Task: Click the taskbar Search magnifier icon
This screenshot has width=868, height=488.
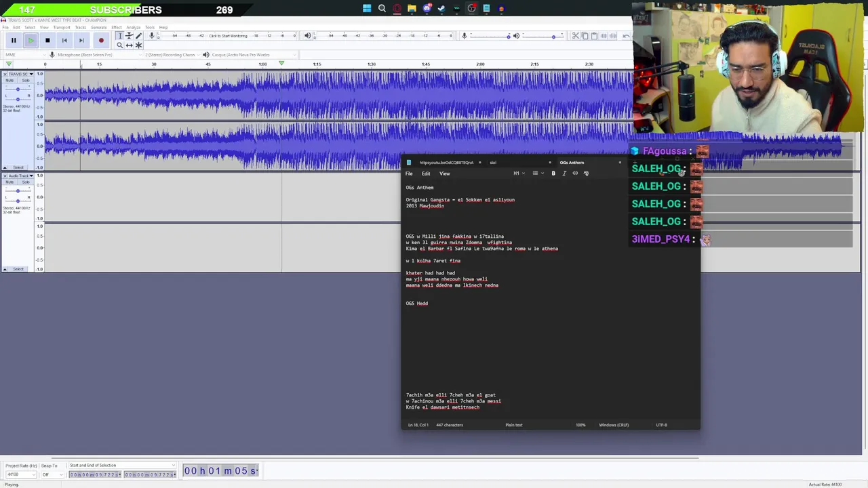Action: (382, 9)
